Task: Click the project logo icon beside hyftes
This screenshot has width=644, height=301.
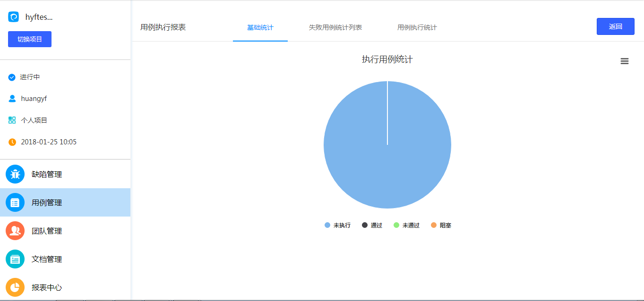Action: tap(13, 17)
